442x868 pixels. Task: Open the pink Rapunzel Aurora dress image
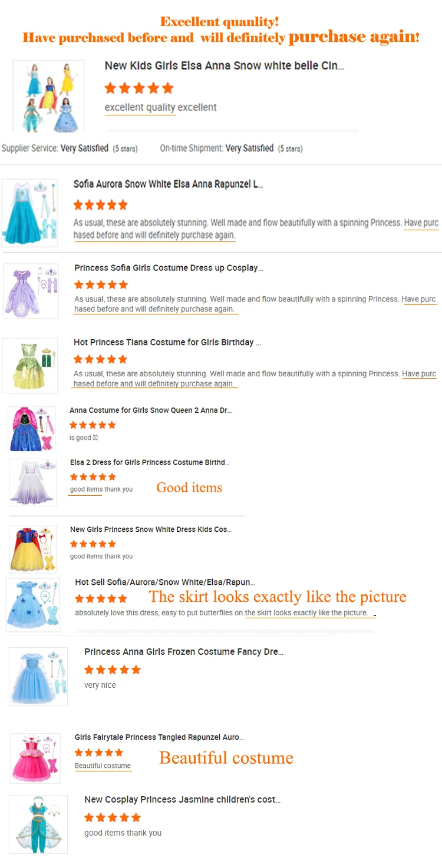35,758
